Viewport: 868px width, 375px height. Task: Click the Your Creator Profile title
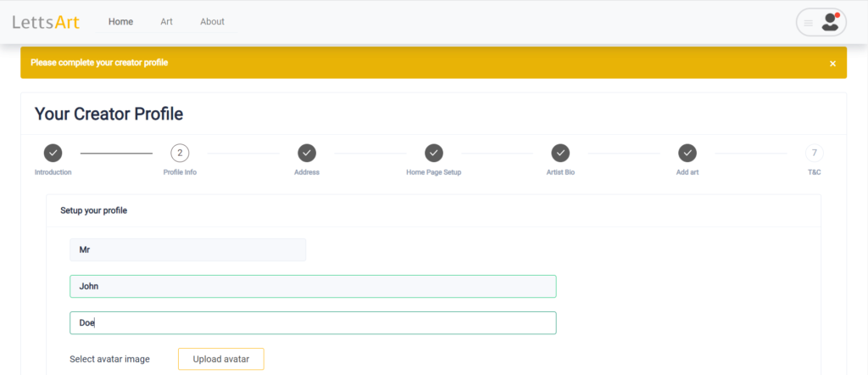(109, 114)
